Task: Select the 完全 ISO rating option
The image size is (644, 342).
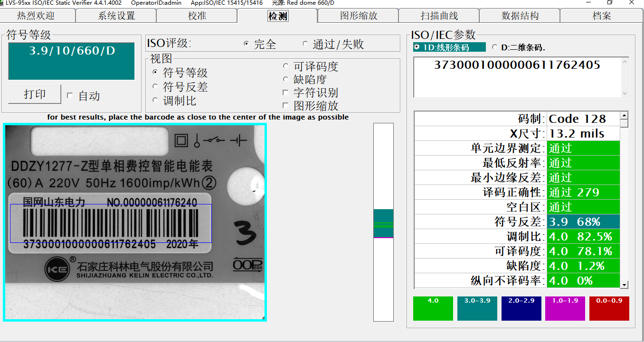Action: (x=246, y=43)
